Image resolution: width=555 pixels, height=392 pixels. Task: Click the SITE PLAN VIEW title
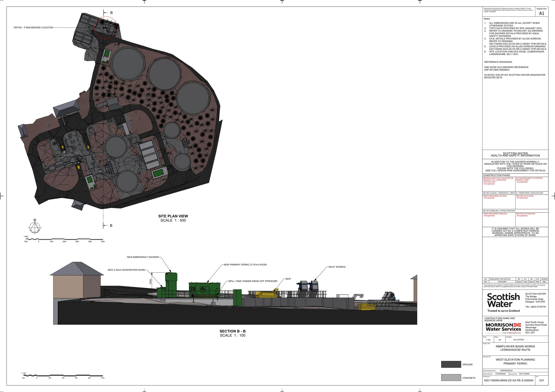[173, 216]
